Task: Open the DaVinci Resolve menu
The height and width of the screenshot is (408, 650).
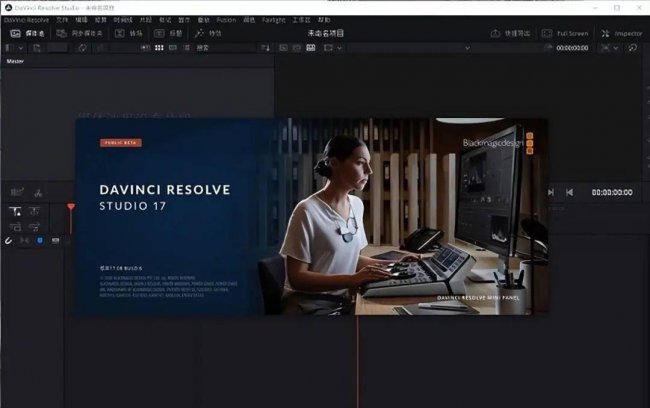Action: [x=27, y=20]
